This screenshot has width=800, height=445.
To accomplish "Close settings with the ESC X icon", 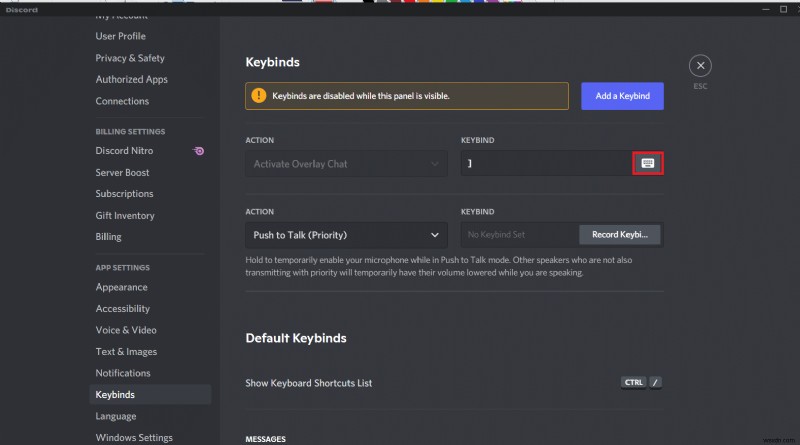I will [x=700, y=66].
